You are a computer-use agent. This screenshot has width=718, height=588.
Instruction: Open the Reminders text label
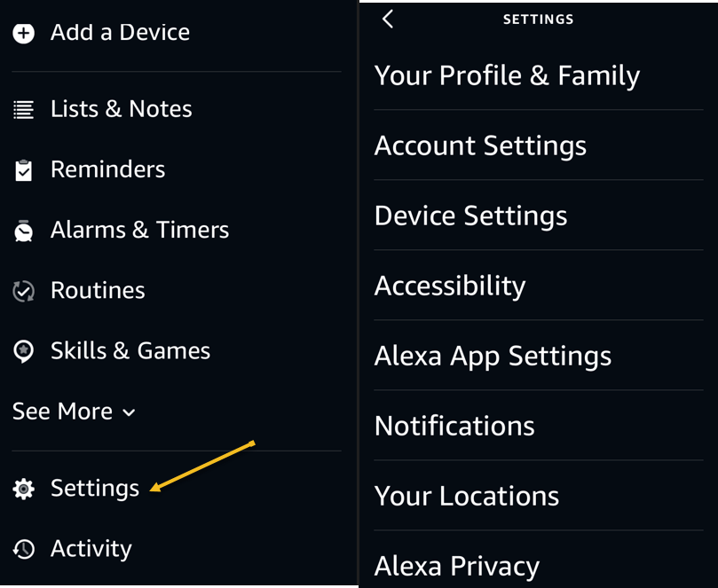[107, 169]
